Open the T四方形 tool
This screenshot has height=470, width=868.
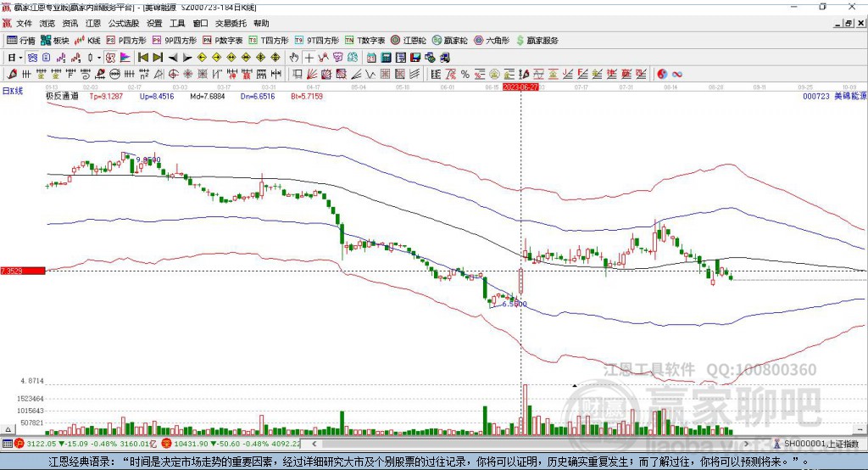[269, 41]
